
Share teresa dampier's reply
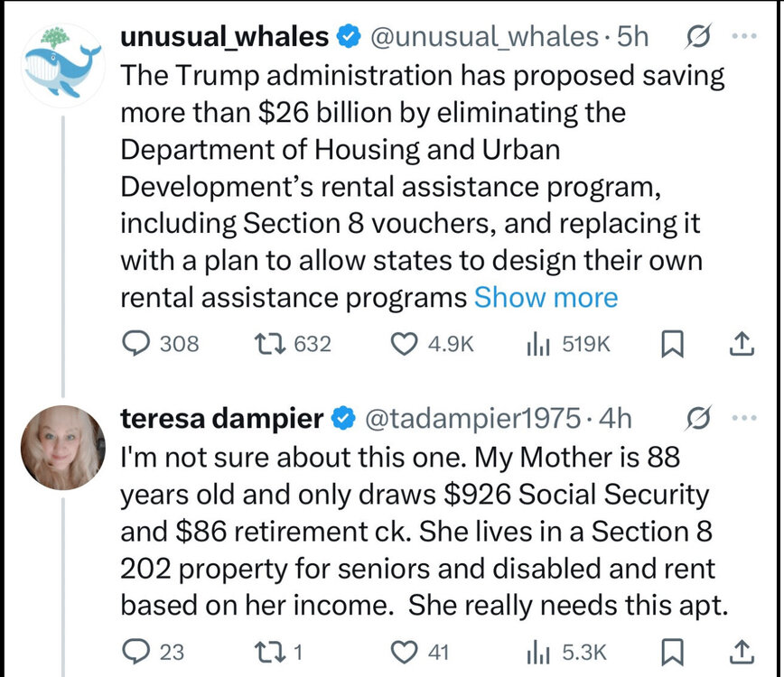click(x=740, y=651)
